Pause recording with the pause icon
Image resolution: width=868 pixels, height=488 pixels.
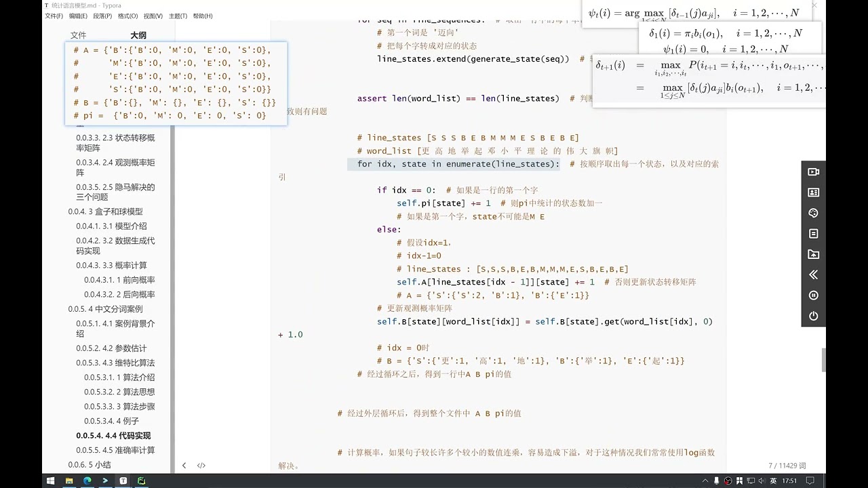point(814,296)
